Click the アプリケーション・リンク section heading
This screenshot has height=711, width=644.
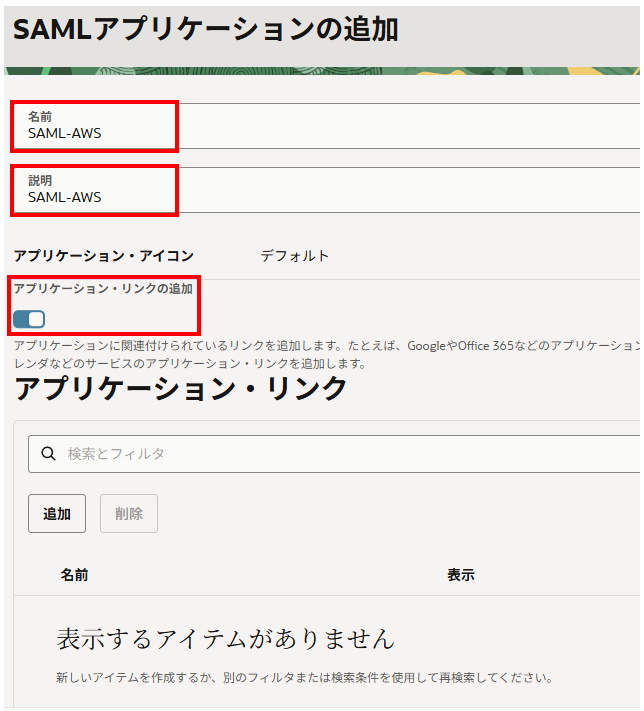[181, 388]
